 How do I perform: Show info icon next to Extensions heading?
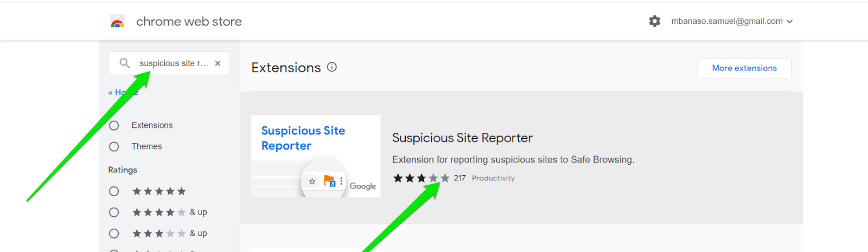(332, 67)
